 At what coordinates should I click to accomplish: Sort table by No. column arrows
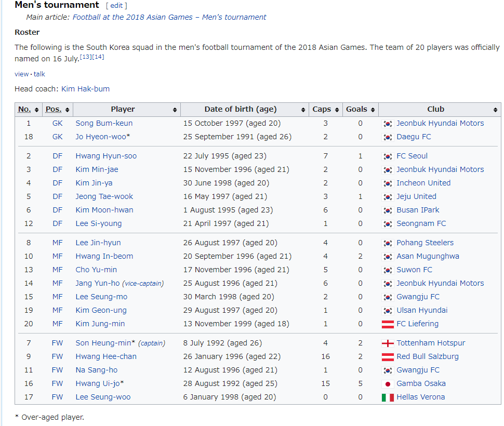[x=37, y=110]
